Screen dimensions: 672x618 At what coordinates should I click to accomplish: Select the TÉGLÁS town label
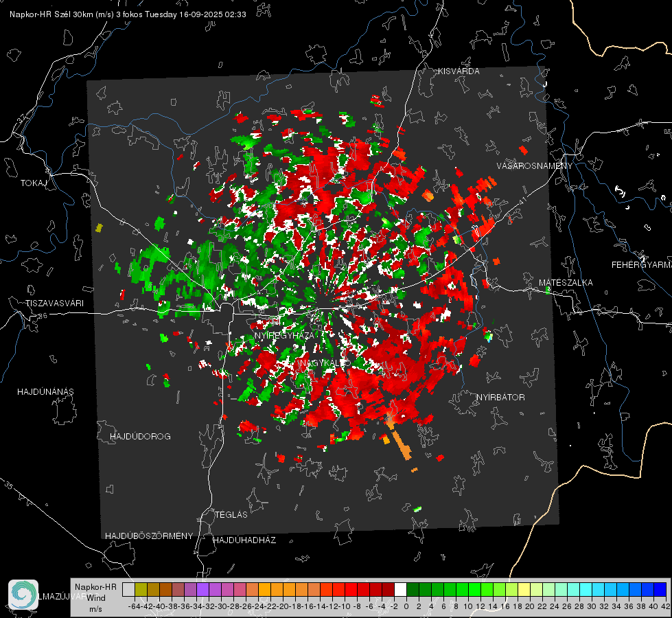tap(231, 515)
